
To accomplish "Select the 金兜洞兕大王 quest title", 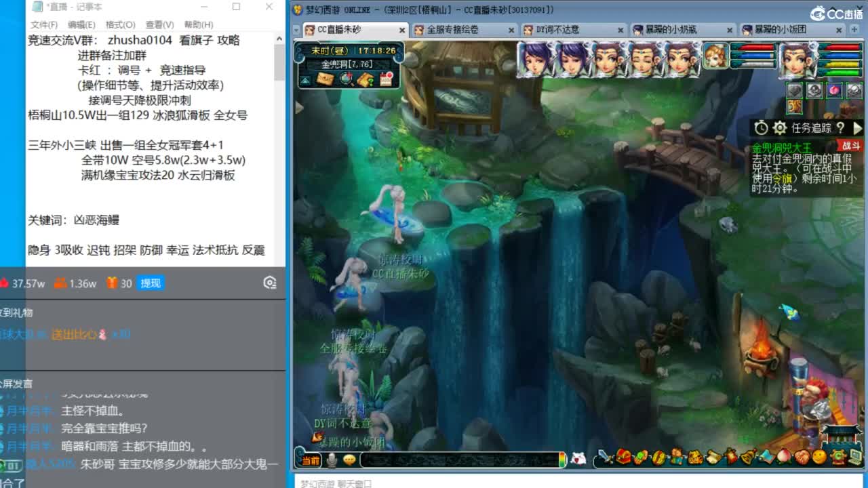I will click(x=781, y=147).
